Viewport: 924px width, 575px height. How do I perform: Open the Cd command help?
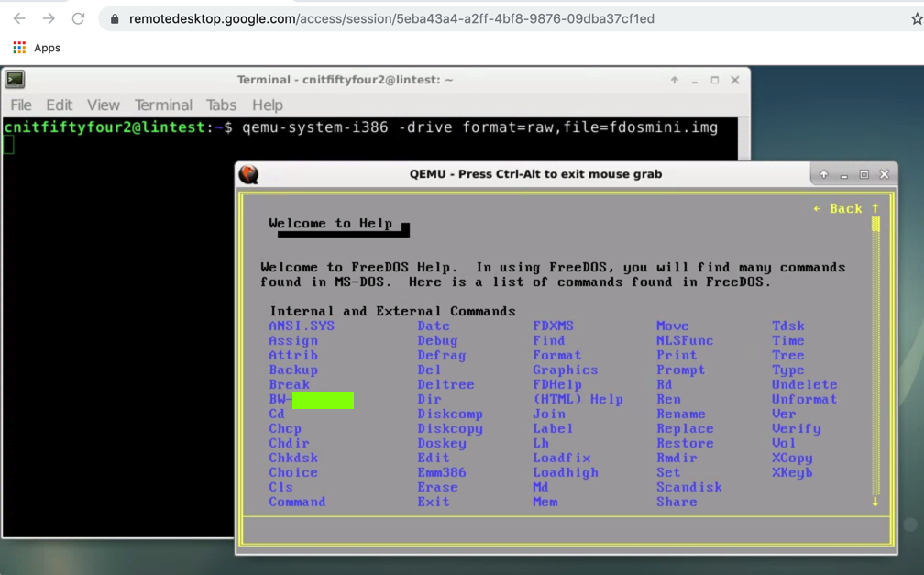(277, 414)
